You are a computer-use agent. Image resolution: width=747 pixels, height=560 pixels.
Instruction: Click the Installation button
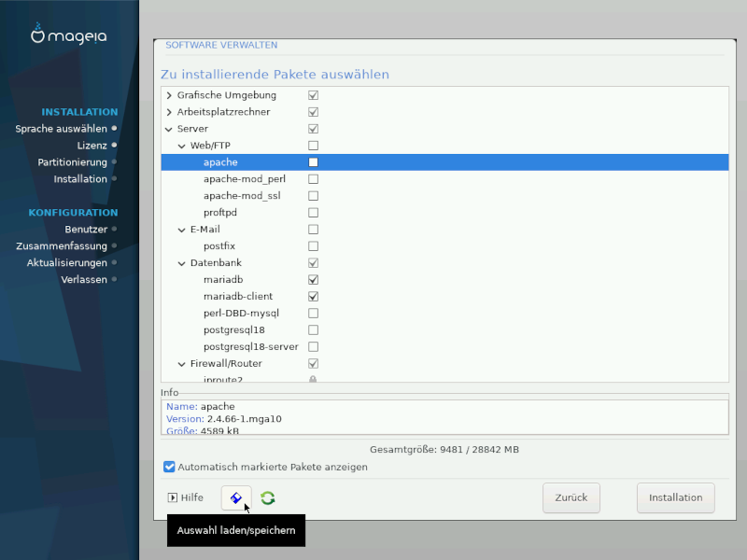pyautogui.click(x=675, y=497)
